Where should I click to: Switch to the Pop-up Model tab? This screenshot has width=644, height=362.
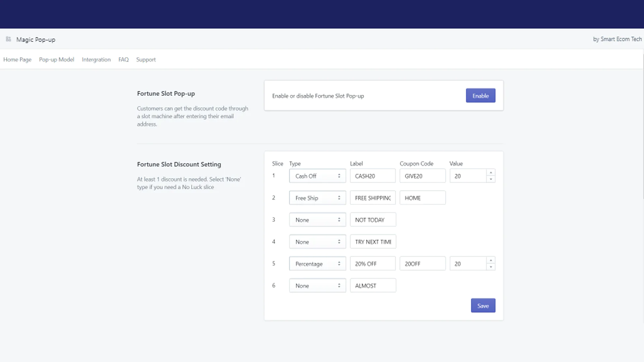tap(56, 60)
